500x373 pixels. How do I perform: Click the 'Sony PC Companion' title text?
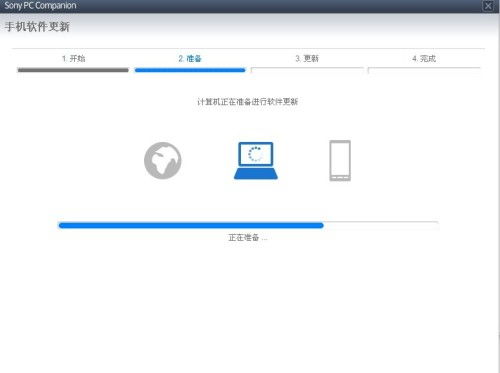tap(40, 6)
